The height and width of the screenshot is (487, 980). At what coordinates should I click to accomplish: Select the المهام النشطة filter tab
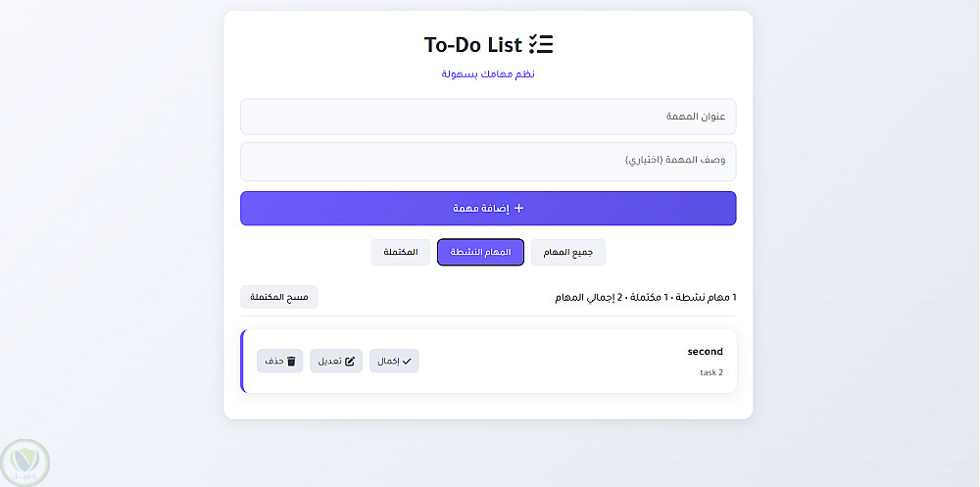(480, 253)
